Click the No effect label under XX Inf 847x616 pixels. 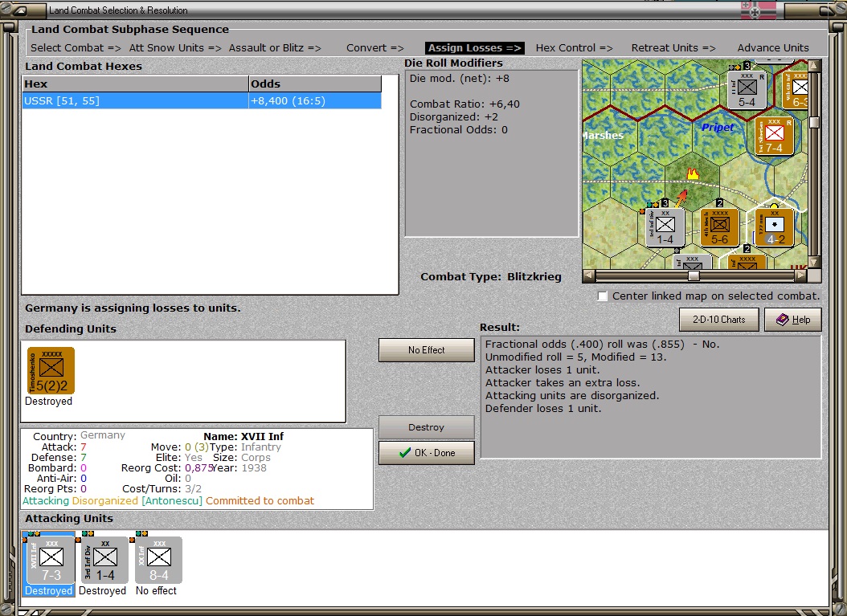click(x=156, y=590)
